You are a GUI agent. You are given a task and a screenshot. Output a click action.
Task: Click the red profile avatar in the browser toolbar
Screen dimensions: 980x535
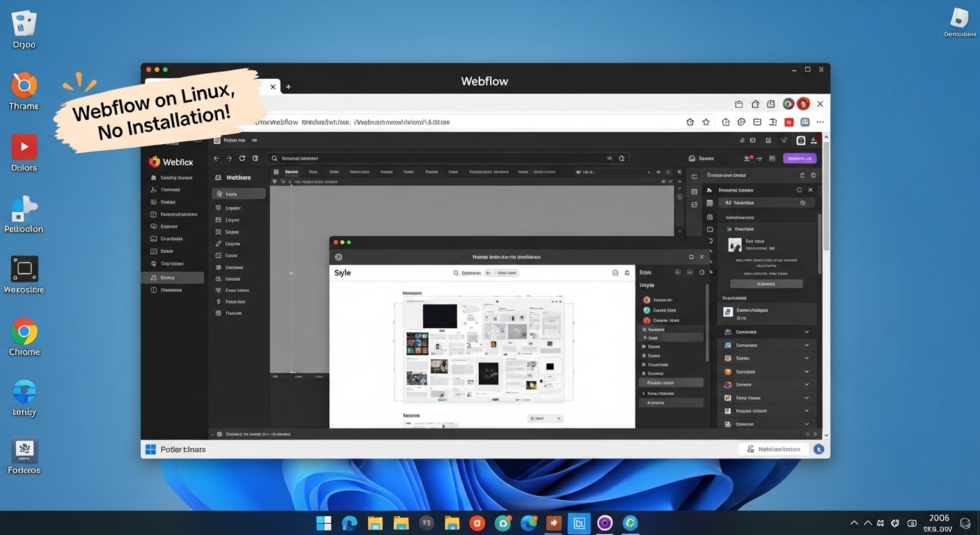click(803, 104)
